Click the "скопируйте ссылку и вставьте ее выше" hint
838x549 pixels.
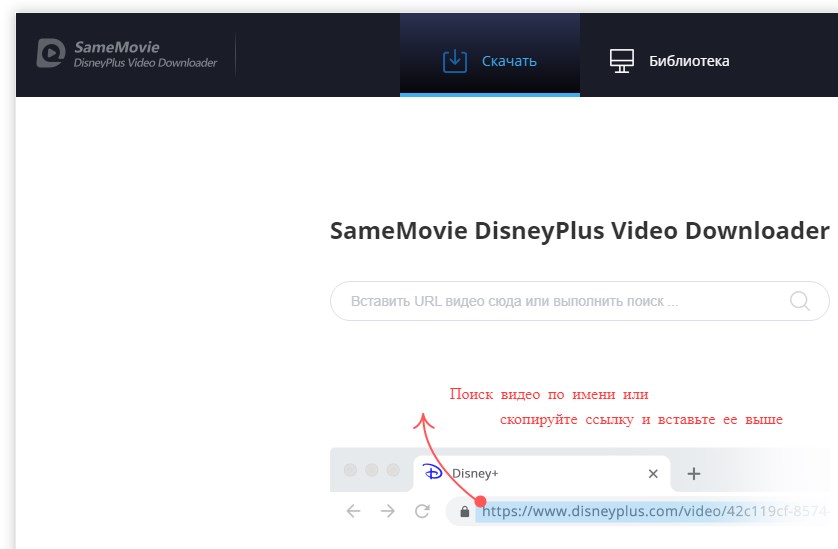[x=641, y=420]
